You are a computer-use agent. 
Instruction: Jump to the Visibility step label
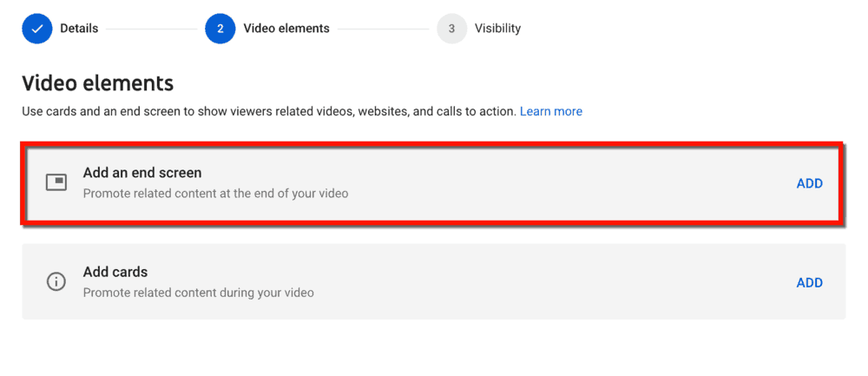tap(497, 29)
